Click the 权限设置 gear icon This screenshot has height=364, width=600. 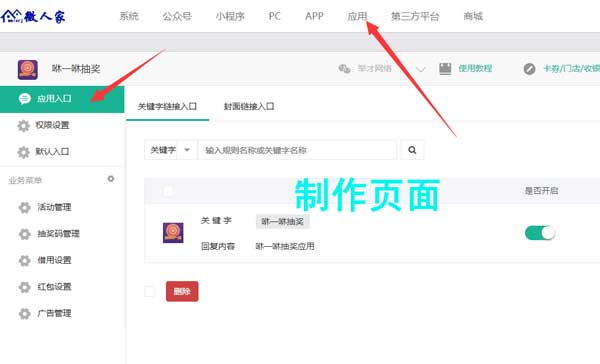[23, 126]
